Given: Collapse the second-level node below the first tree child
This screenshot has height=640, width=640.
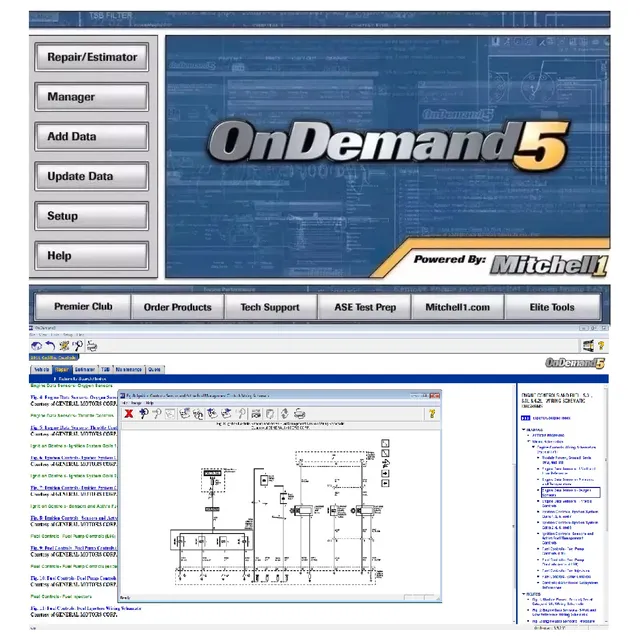Looking at the screenshot, I should 529,441.
